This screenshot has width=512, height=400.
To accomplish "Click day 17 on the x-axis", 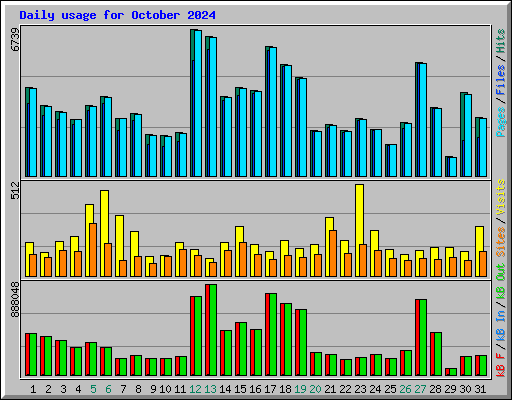I will (x=270, y=389).
